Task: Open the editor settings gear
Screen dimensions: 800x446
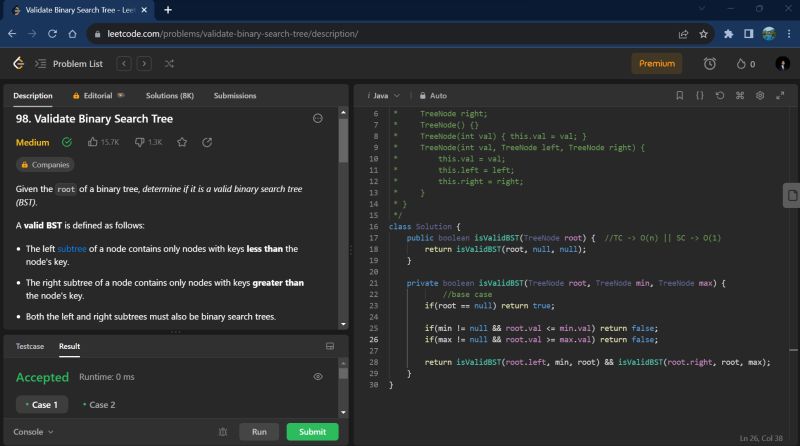Action: (x=760, y=96)
